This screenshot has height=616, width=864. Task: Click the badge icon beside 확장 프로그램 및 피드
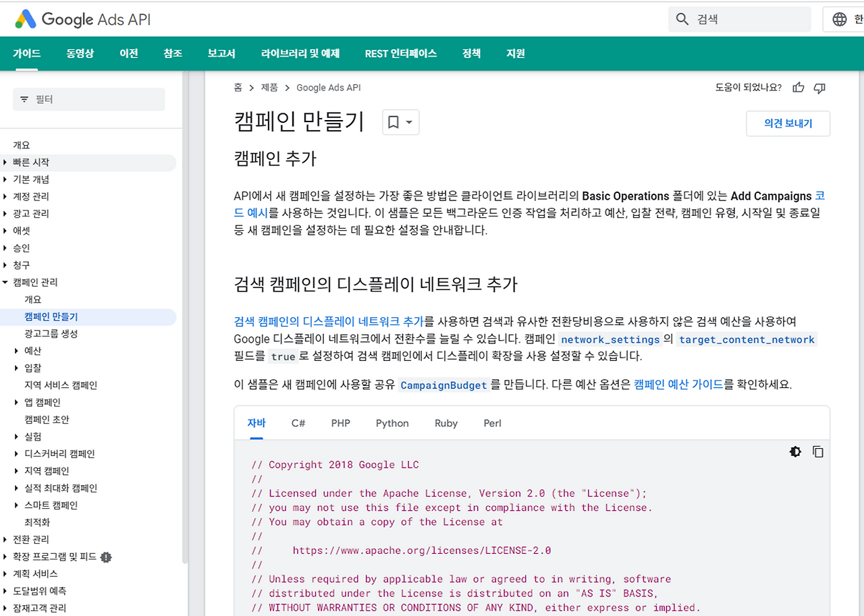105,557
